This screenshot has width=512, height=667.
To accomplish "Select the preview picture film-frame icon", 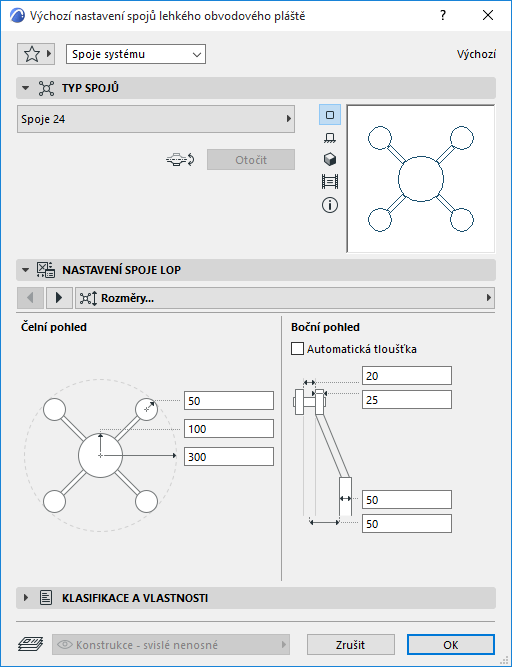I will (x=330, y=182).
